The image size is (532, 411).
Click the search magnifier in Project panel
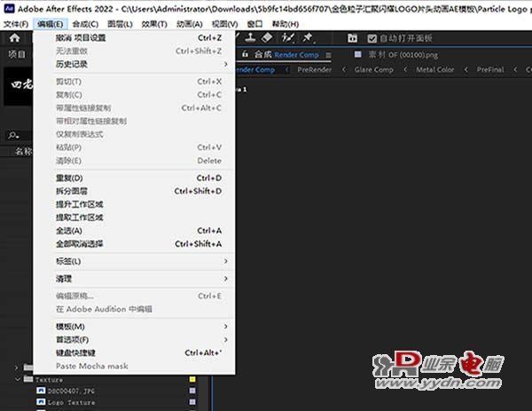coord(13,136)
